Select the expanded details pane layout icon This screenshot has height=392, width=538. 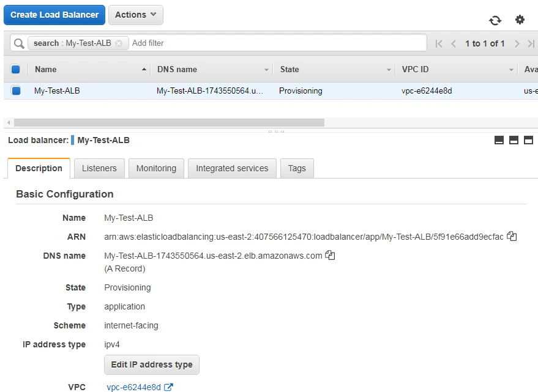(528, 139)
